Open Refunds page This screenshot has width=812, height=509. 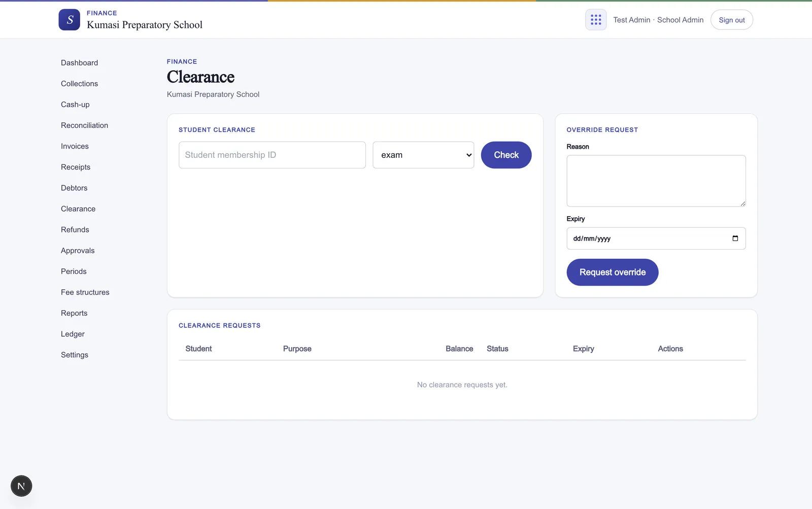coord(75,229)
